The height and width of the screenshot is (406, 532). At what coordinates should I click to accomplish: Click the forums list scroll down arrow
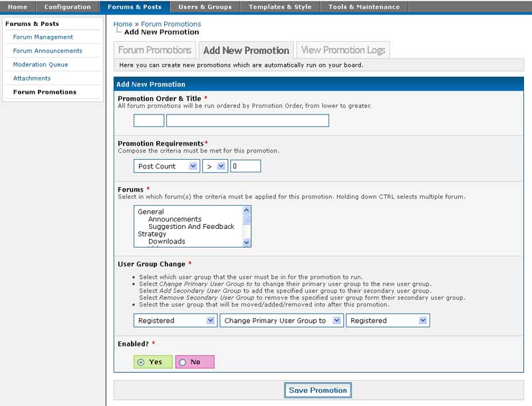[247, 242]
